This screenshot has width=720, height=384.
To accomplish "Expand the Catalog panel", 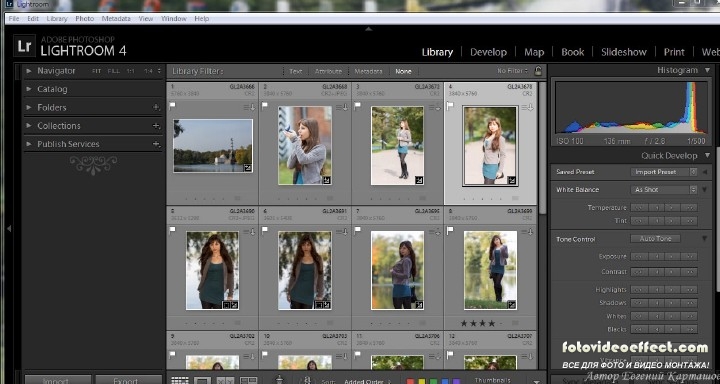I will click(29, 89).
